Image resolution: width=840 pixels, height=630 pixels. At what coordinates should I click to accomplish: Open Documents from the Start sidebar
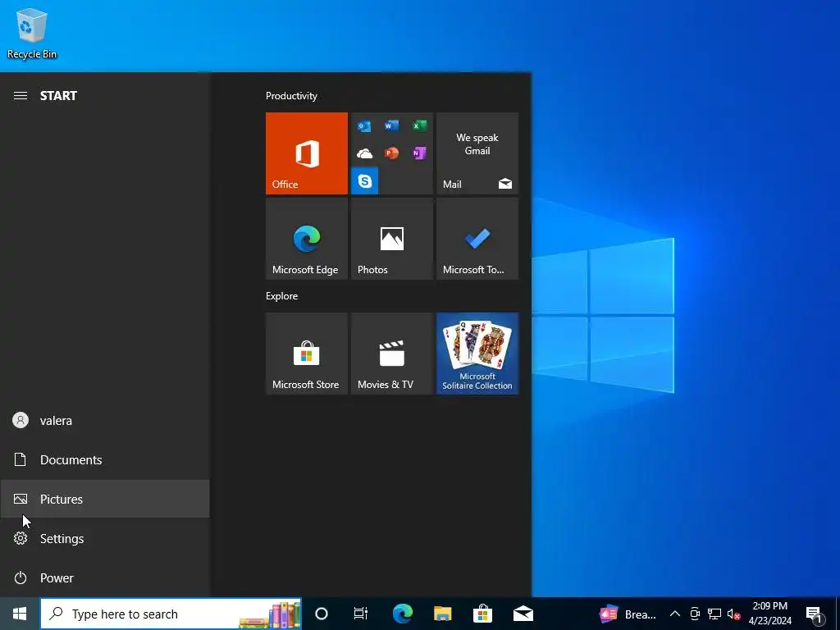pos(105,459)
